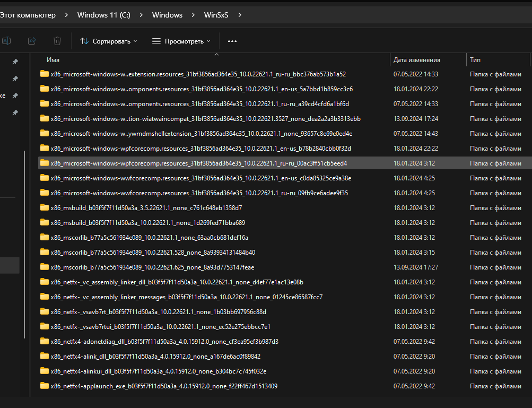Select x86_msbuild 10.0.22621.1 folder name
Viewport: 532px width, 408px height.
(x=148, y=223)
